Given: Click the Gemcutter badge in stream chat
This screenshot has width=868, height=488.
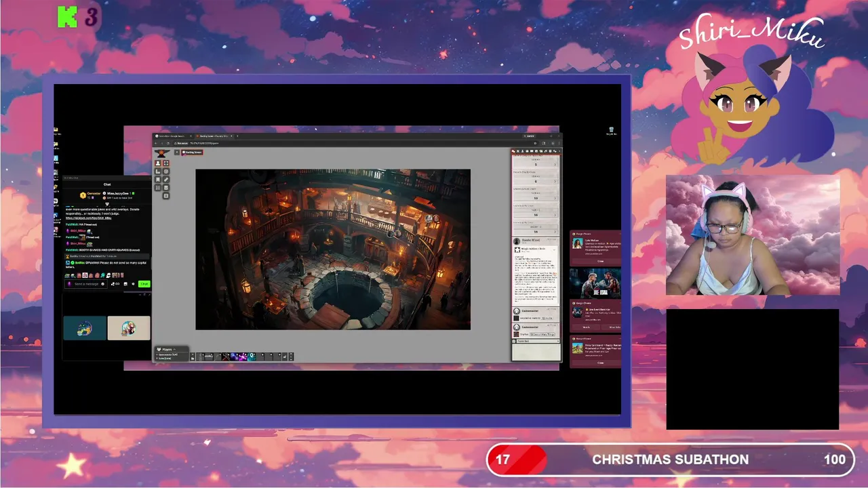Looking at the screenshot, I should point(83,195).
